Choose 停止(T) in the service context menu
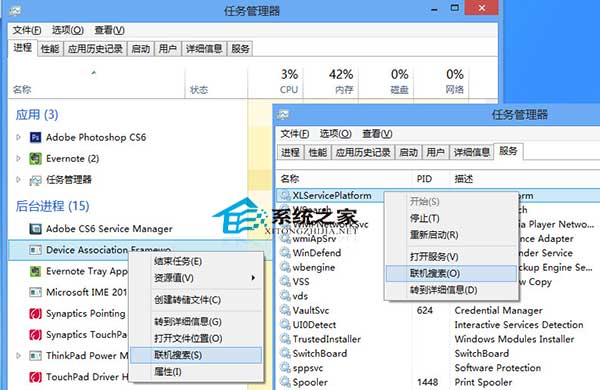 click(452, 218)
